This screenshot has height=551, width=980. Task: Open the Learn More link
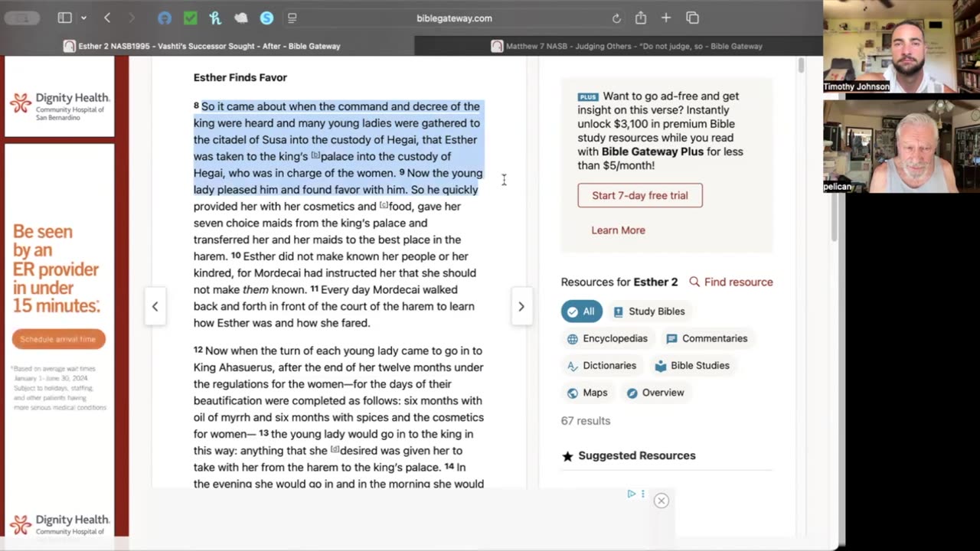(x=618, y=230)
